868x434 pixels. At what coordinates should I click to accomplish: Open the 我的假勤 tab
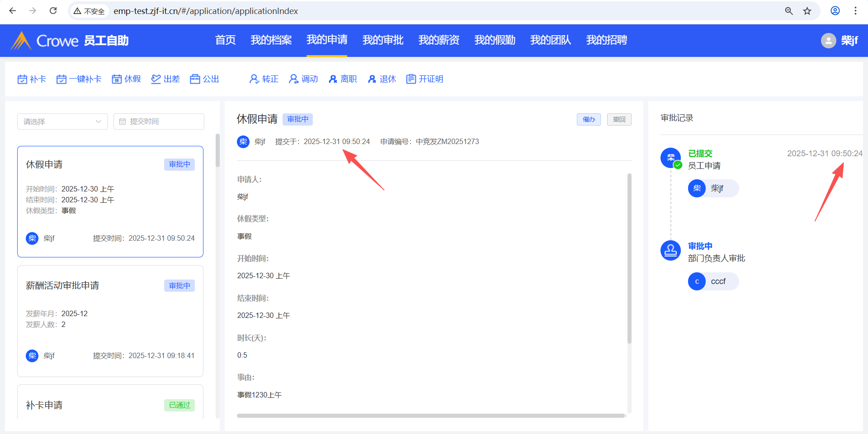point(495,40)
